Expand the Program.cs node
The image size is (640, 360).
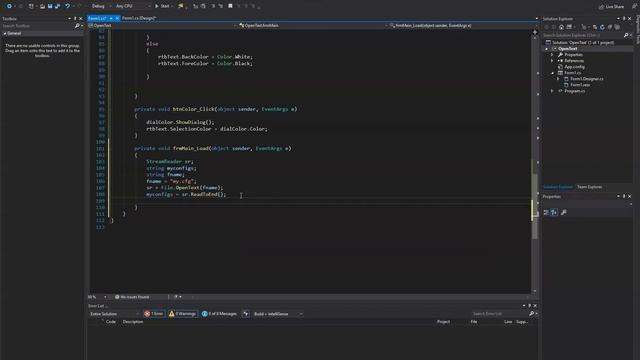(x=552, y=91)
